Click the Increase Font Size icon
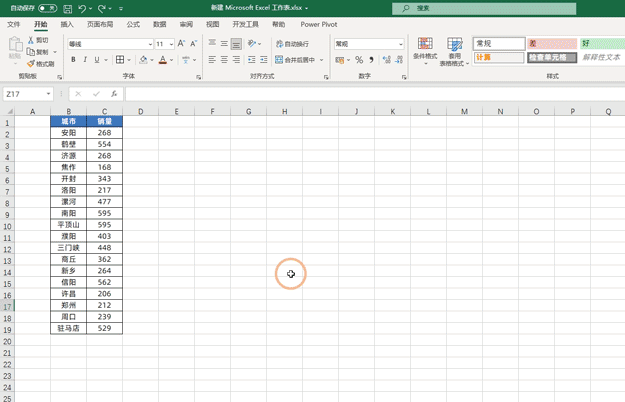The image size is (625, 402). coord(181,43)
